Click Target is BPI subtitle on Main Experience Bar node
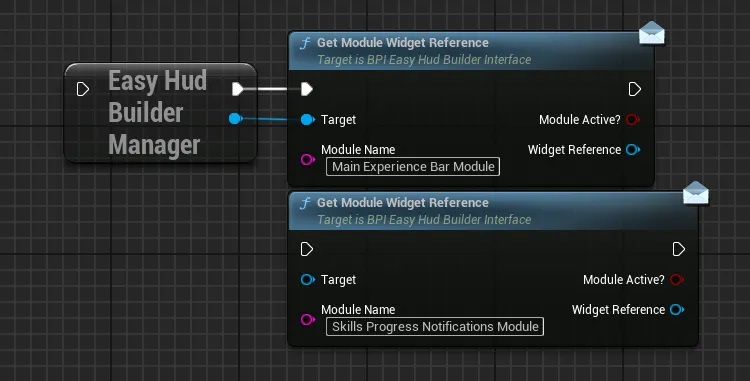Image resolution: width=750 pixels, height=381 pixels. click(x=424, y=60)
